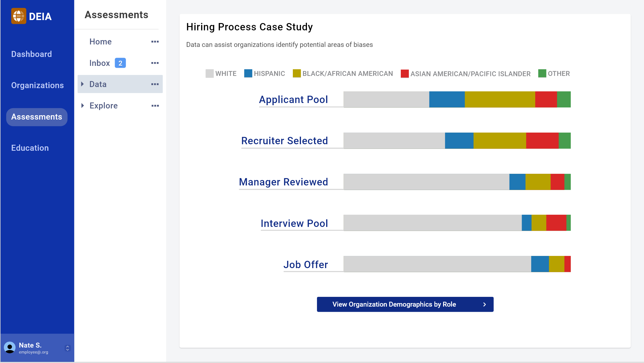Click the DEIA globe logo icon

coord(18,16)
